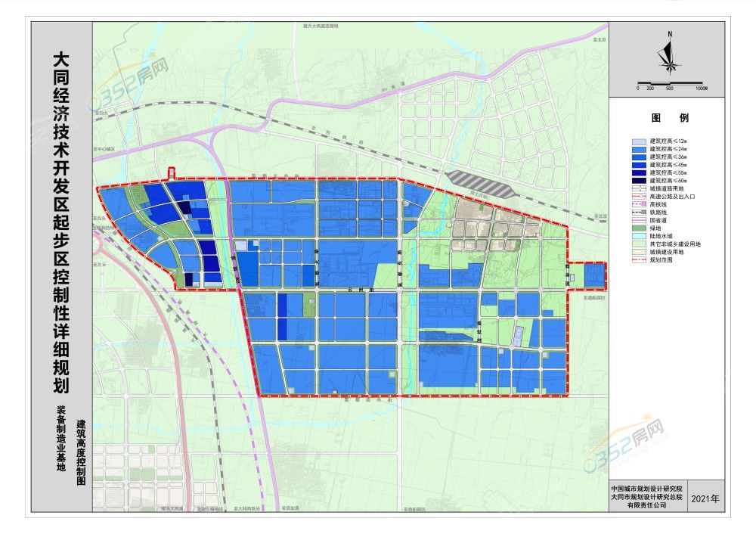Select the 建筑控高≤24m color swatch
756x534 pixels.
coord(639,149)
